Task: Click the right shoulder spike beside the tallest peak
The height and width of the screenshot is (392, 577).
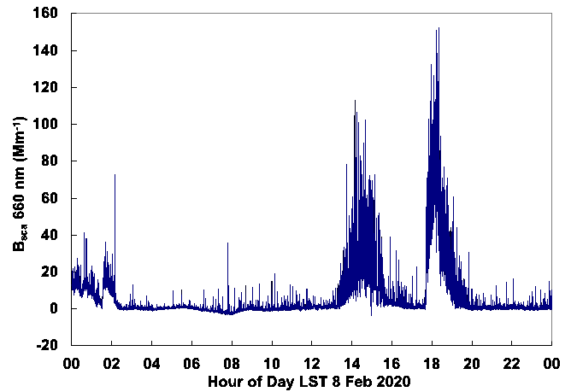Action: coord(453,198)
